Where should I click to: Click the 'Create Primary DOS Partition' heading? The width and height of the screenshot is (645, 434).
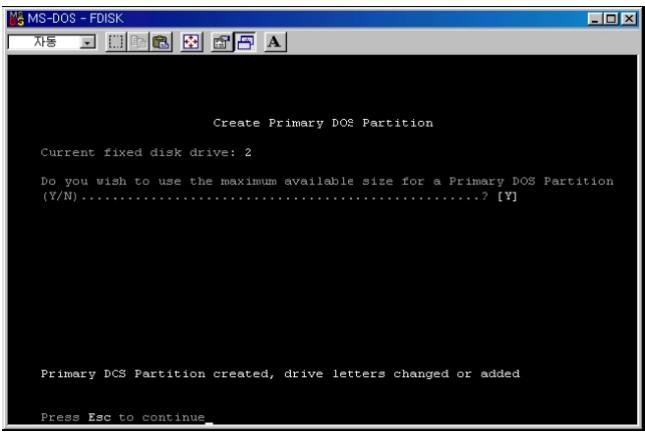pyautogui.click(x=323, y=123)
